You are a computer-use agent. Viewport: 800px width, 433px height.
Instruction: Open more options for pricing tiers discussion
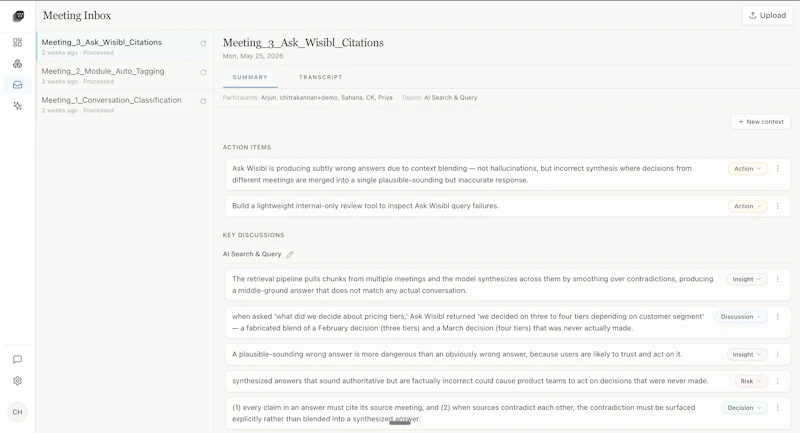(x=778, y=317)
